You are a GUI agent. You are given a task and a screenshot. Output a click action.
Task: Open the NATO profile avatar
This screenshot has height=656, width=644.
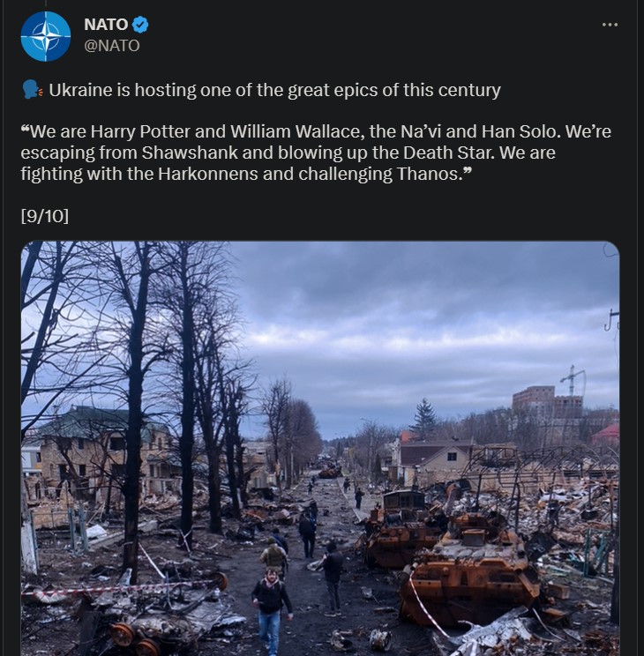[x=46, y=36]
